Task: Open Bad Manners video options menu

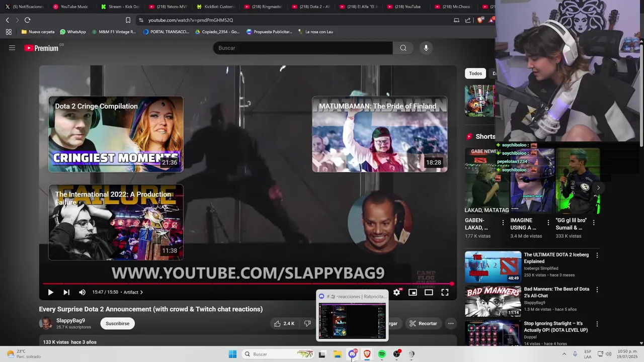Action: click(597, 290)
